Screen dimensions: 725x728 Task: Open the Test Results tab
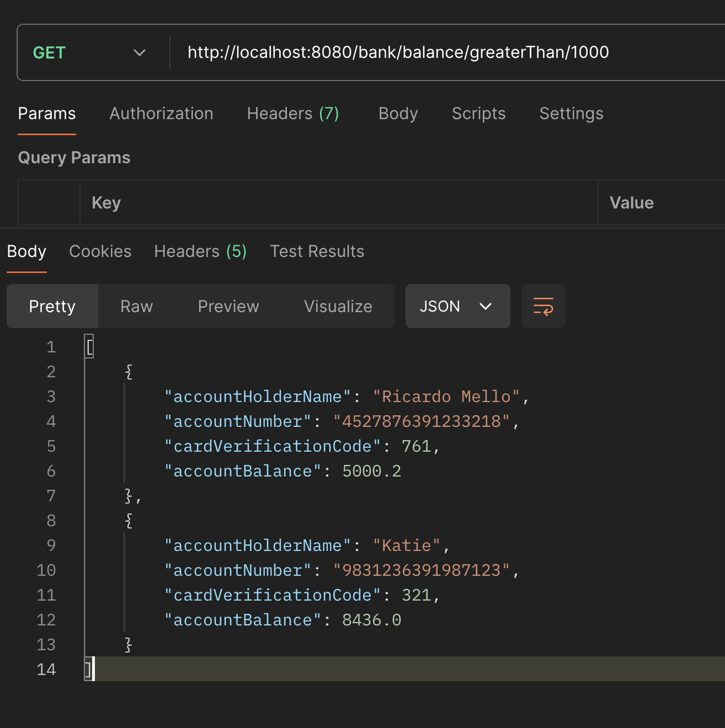pos(317,251)
